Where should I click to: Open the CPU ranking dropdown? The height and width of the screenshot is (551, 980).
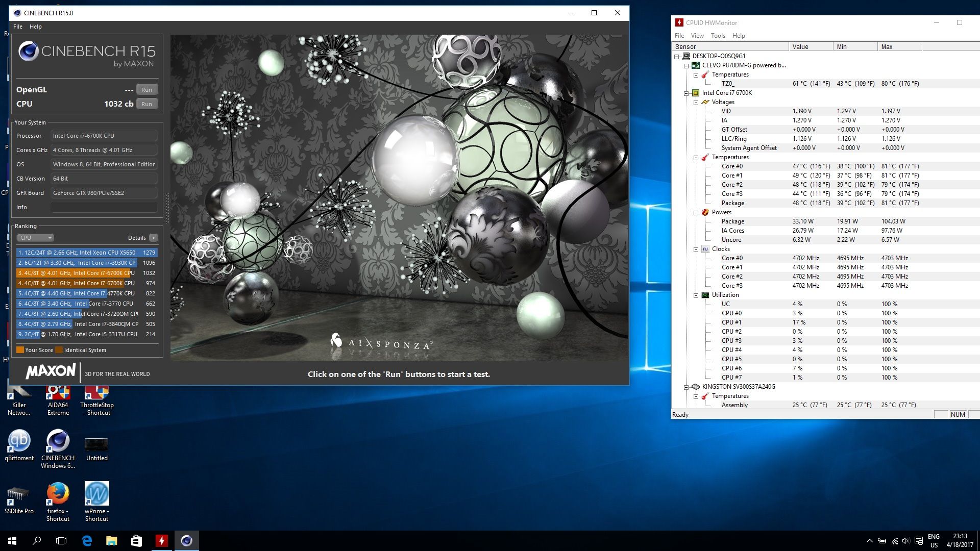(x=35, y=238)
